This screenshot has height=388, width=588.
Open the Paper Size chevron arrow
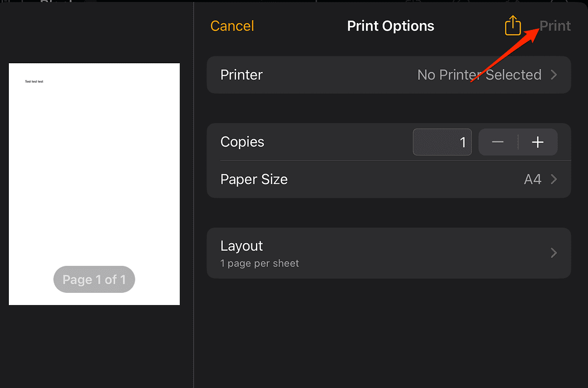pyautogui.click(x=554, y=179)
